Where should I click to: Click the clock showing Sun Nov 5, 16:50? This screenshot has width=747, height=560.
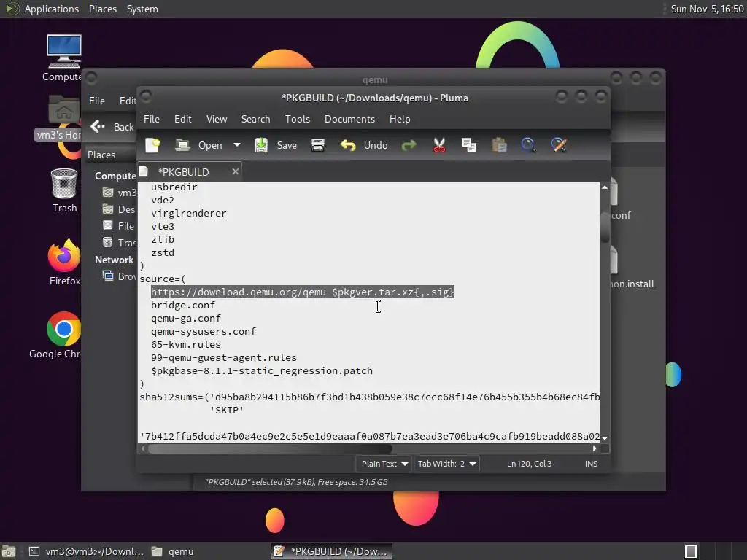[707, 9]
